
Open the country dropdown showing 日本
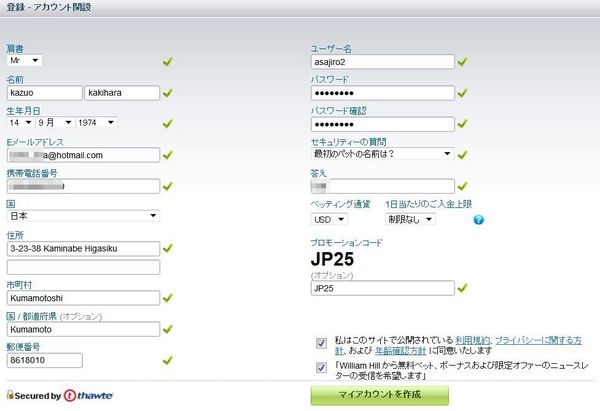click(83, 216)
